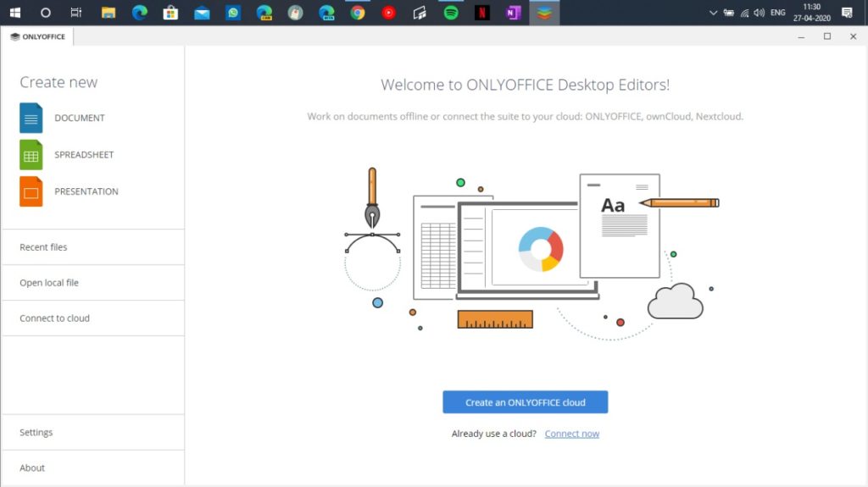
Task: Select Connect to cloud in sidebar
Action: click(93, 318)
